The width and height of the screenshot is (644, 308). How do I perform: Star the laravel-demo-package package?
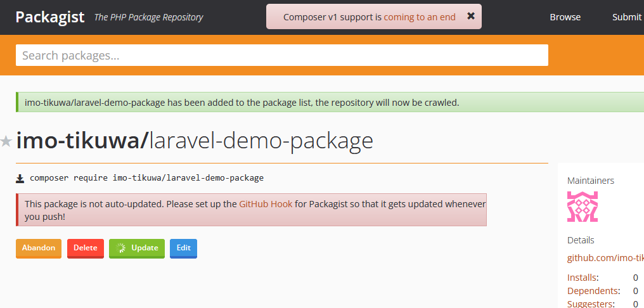point(6,142)
